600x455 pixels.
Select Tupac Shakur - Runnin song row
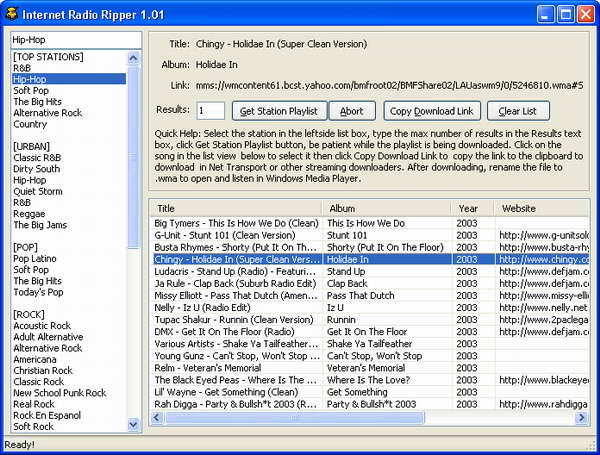[369, 320]
